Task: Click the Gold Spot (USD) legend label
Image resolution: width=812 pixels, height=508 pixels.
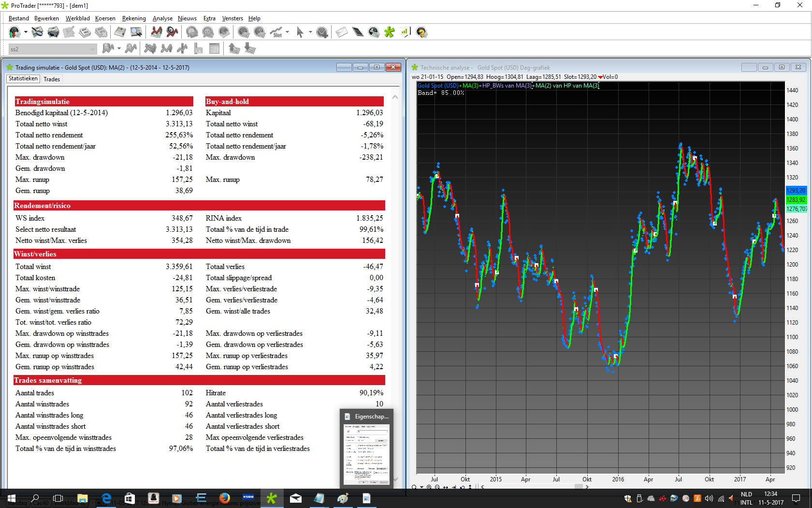Action: pos(438,86)
